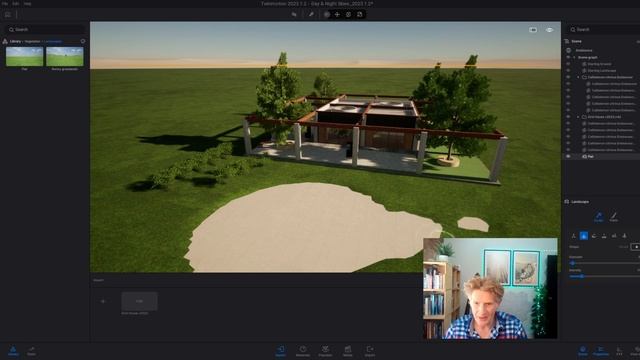Viewport: 640px width, 360px height.
Task: Collapse the Brick House folder node
Action: 578,117
